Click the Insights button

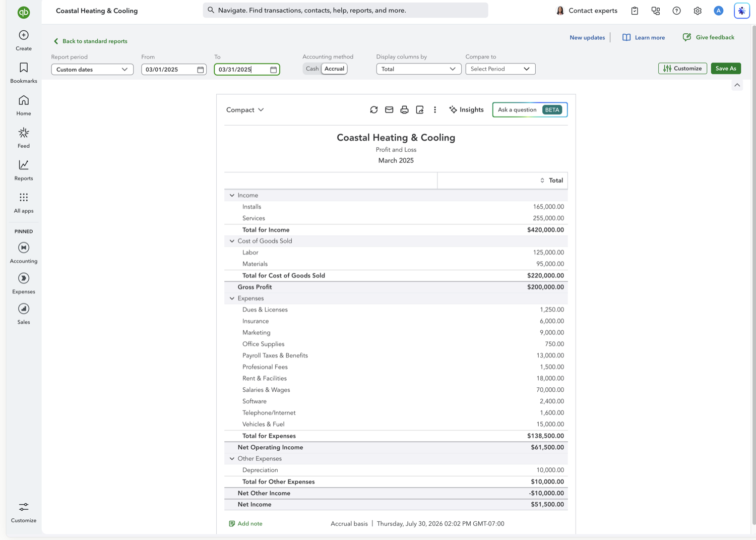[466, 110]
